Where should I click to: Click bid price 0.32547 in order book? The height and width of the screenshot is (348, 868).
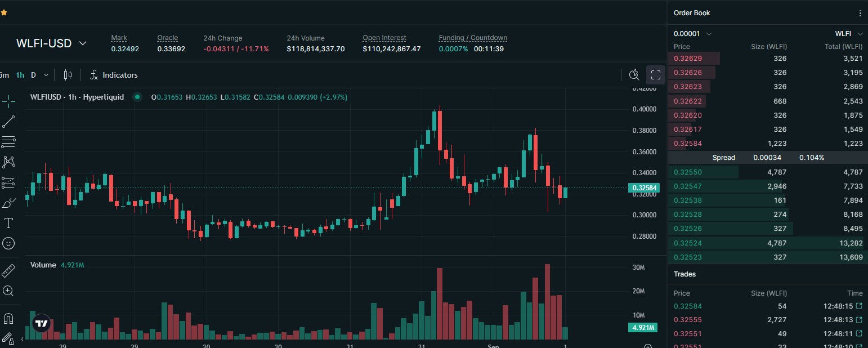pyautogui.click(x=688, y=186)
